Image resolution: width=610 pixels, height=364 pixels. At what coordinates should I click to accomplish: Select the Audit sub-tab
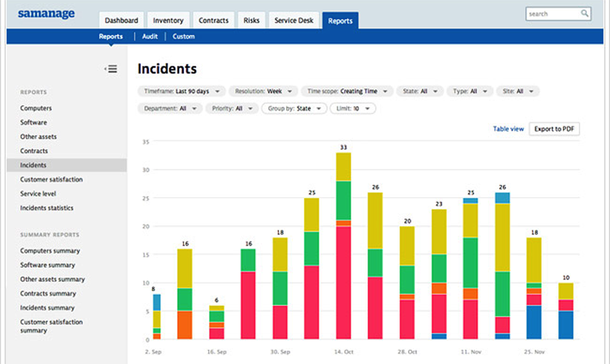click(149, 37)
